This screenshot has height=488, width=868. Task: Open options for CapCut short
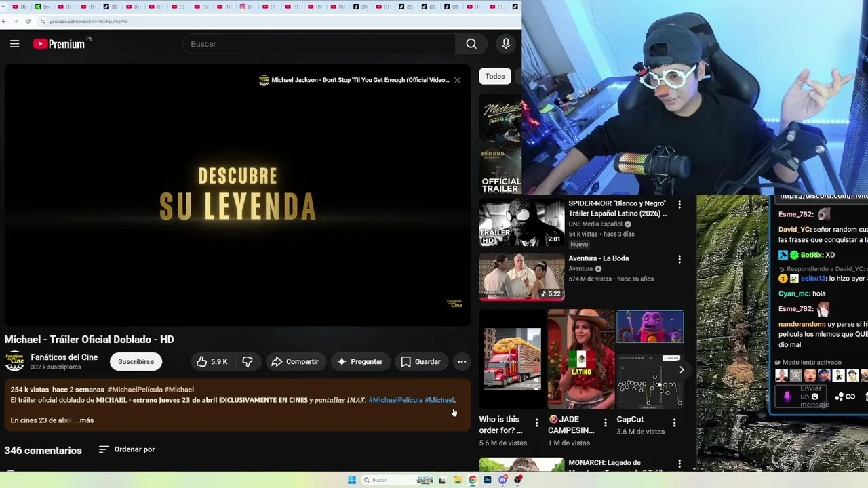[x=674, y=423]
